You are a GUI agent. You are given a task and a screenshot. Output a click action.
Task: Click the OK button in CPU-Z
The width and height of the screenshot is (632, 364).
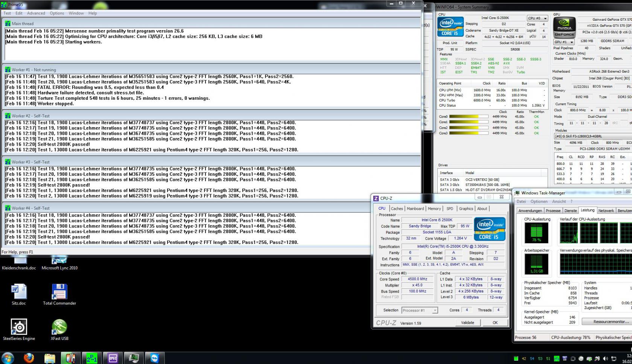tap(495, 323)
